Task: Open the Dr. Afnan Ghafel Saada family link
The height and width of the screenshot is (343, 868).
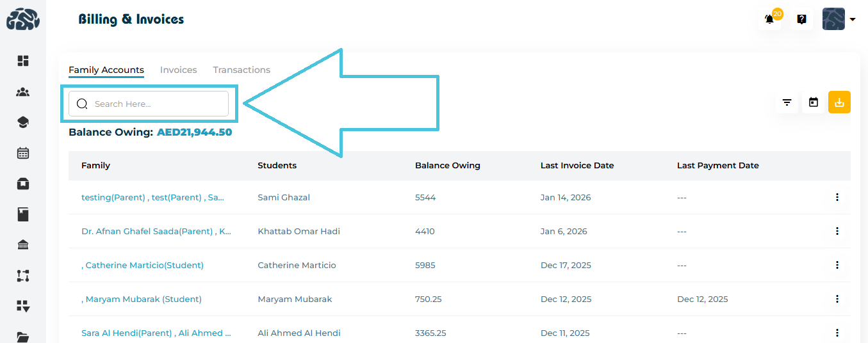Action: click(x=156, y=231)
